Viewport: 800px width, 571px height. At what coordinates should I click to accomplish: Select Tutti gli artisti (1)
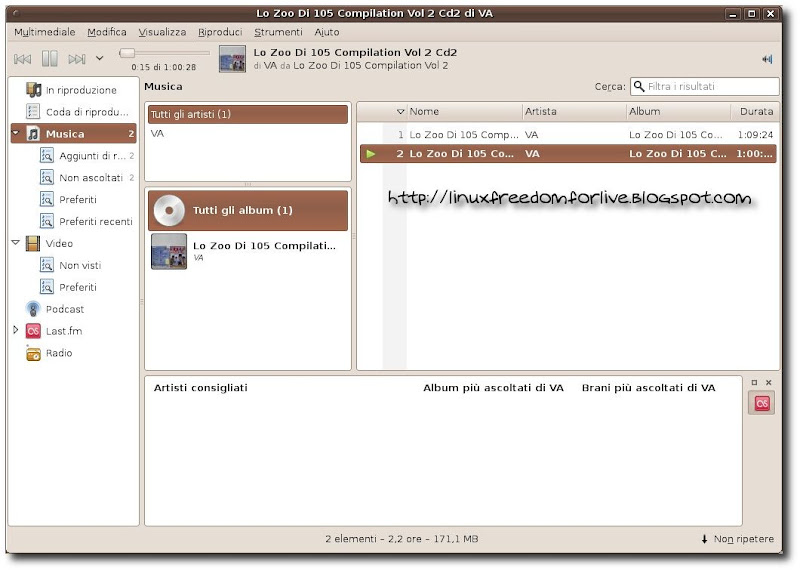tap(248, 114)
